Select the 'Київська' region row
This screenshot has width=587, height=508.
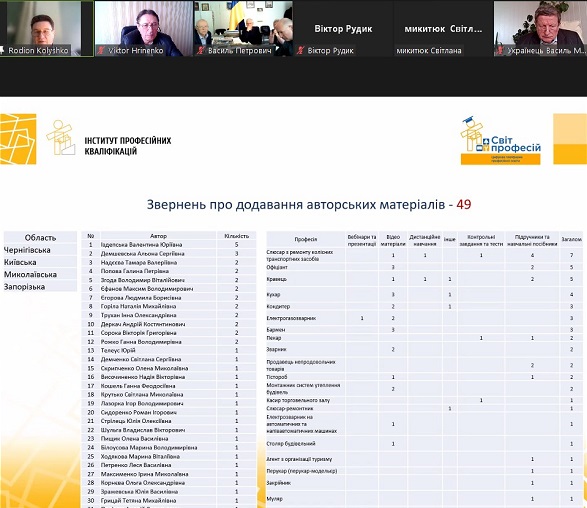[40, 262]
